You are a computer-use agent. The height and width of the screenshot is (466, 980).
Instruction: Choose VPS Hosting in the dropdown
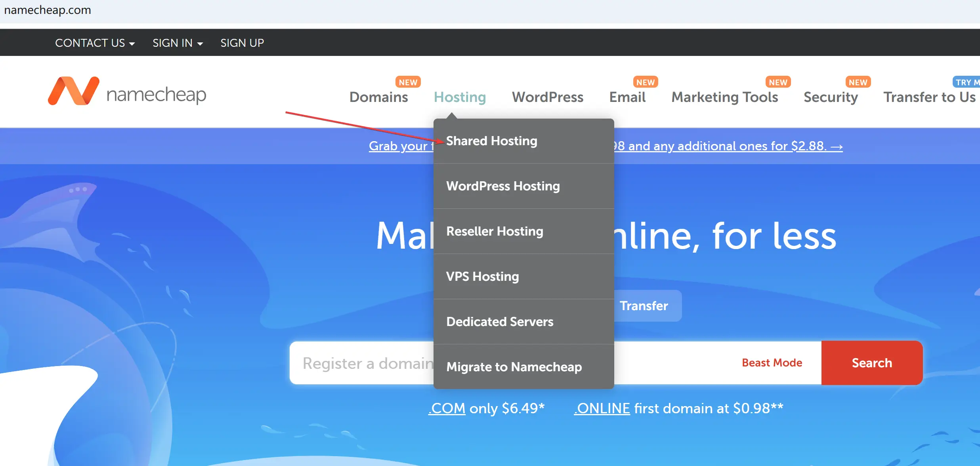point(524,276)
